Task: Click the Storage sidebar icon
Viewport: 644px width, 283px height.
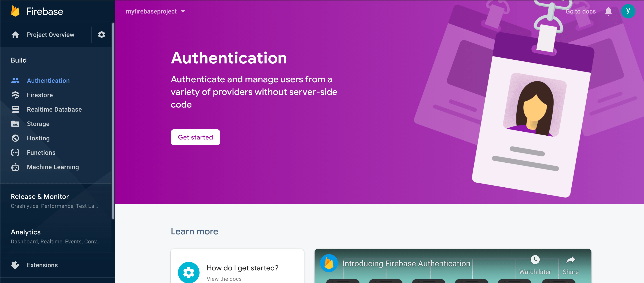Action: [15, 124]
